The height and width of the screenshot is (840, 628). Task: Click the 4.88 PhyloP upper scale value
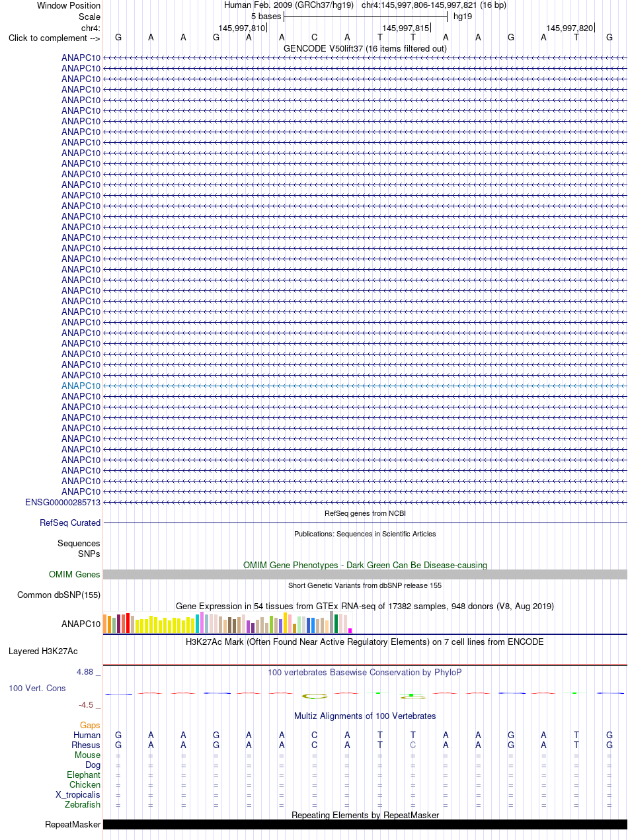[x=85, y=671]
